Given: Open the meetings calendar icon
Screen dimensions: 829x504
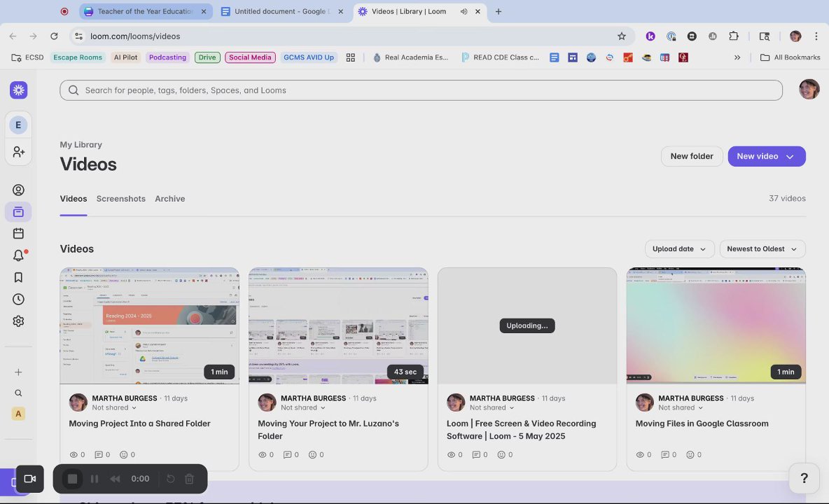Looking at the screenshot, I should pyautogui.click(x=18, y=234).
